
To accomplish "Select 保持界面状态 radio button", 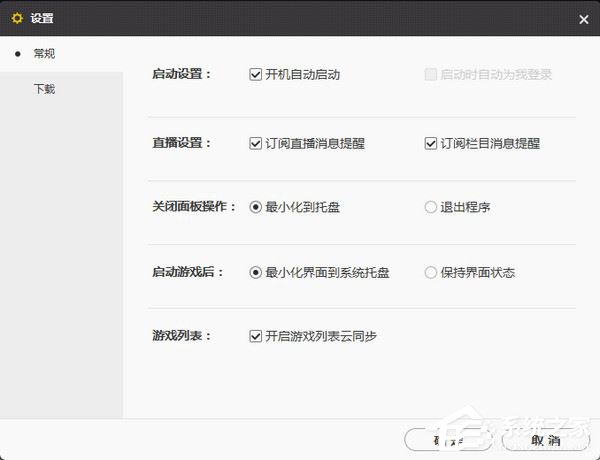I will coord(430,272).
